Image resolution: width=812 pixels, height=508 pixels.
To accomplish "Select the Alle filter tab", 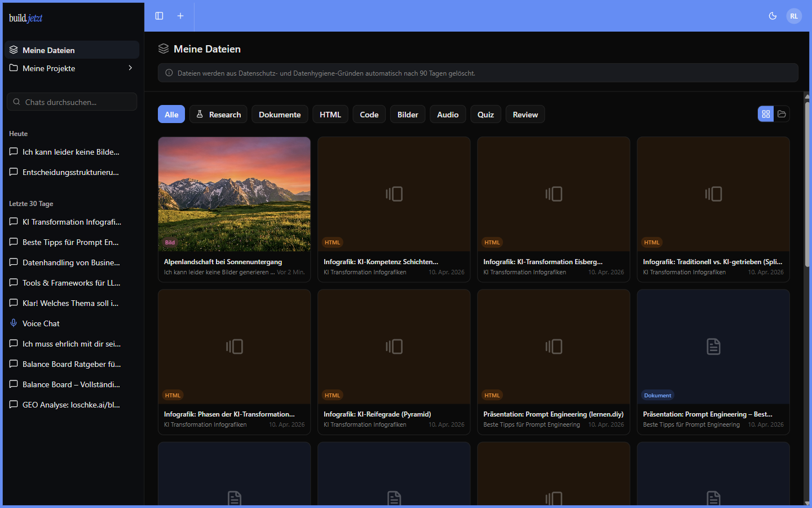I will 171,114.
